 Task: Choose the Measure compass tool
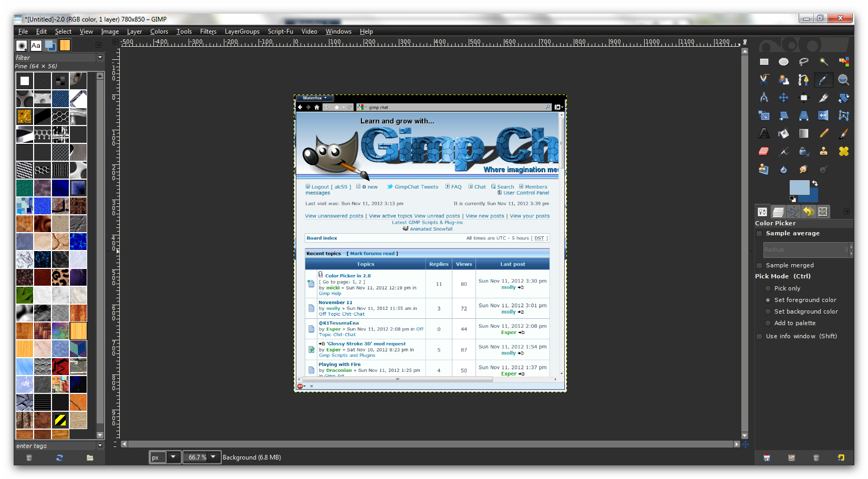pyautogui.click(x=764, y=98)
